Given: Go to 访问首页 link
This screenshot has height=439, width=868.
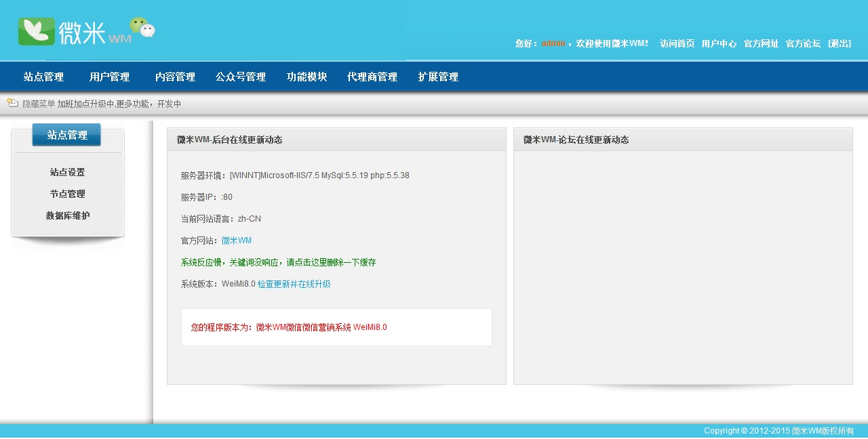Looking at the screenshot, I should [x=677, y=43].
